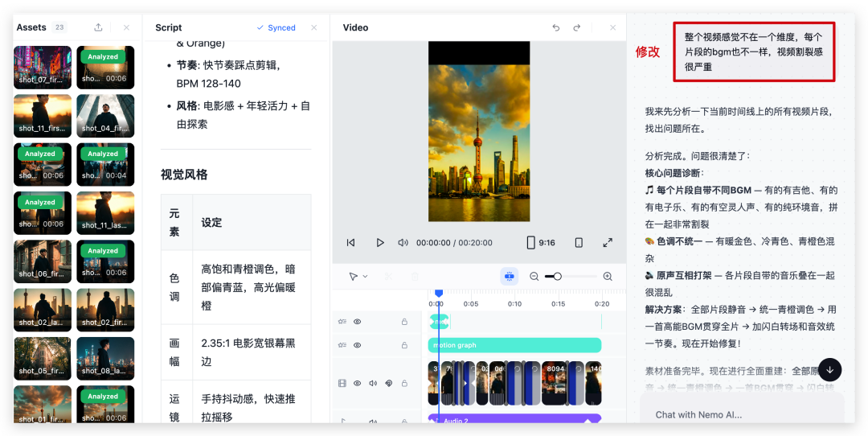Viewport: 868px width, 436px height.
Task: Undo the last edit in Video panel
Action: pyautogui.click(x=556, y=27)
